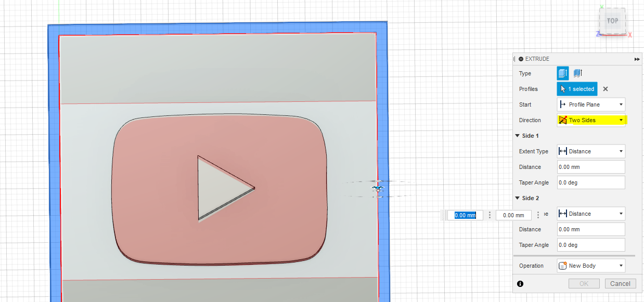
Task: Click the Side 1 Taper Angle field
Action: tap(591, 182)
